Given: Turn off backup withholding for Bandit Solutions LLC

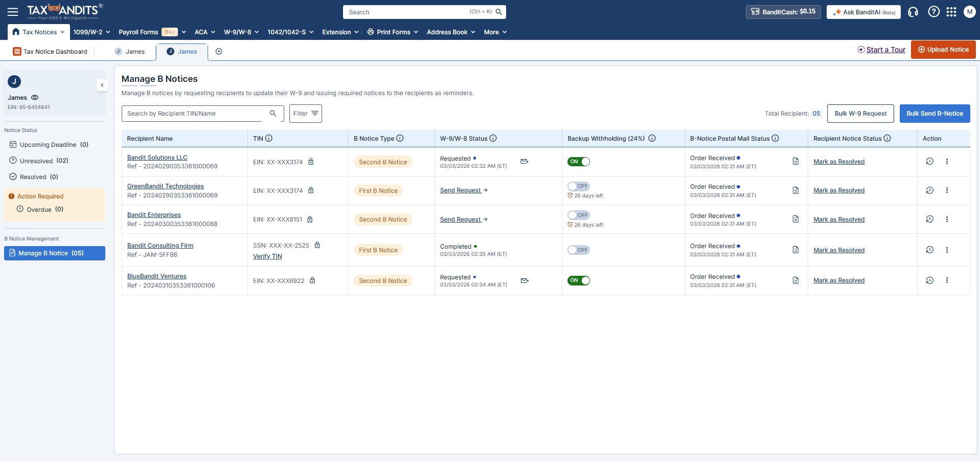Looking at the screenshot, I should pos(578,162).
